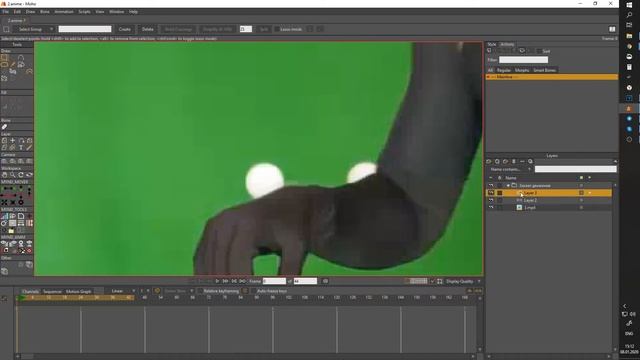
Task: Click the layer name search field
Action: coord(576,169)
